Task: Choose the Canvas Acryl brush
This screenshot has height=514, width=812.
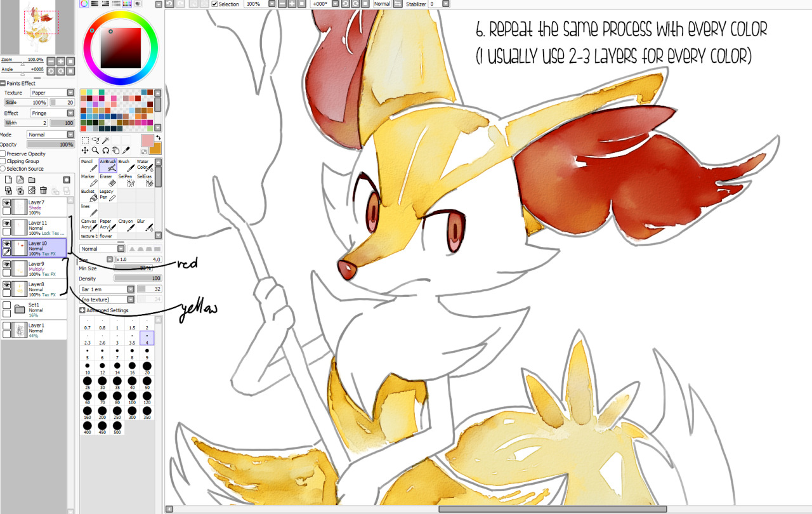Action: 89,226
